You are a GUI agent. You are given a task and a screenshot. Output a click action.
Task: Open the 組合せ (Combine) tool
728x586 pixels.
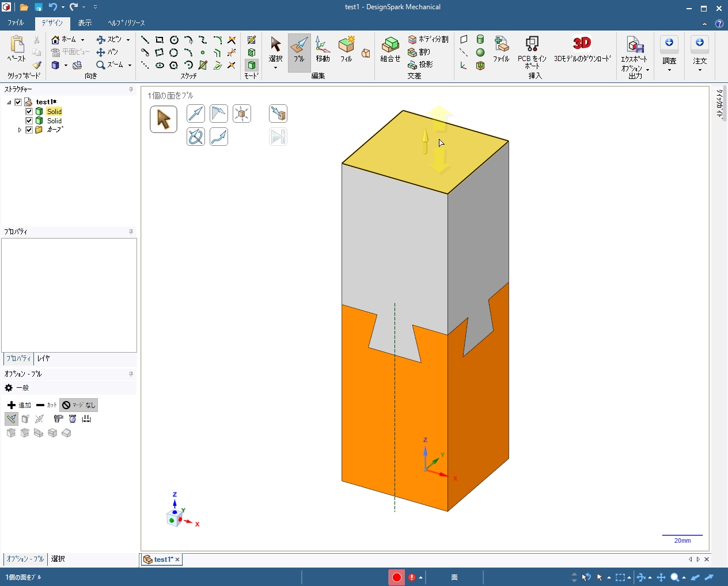390,49
